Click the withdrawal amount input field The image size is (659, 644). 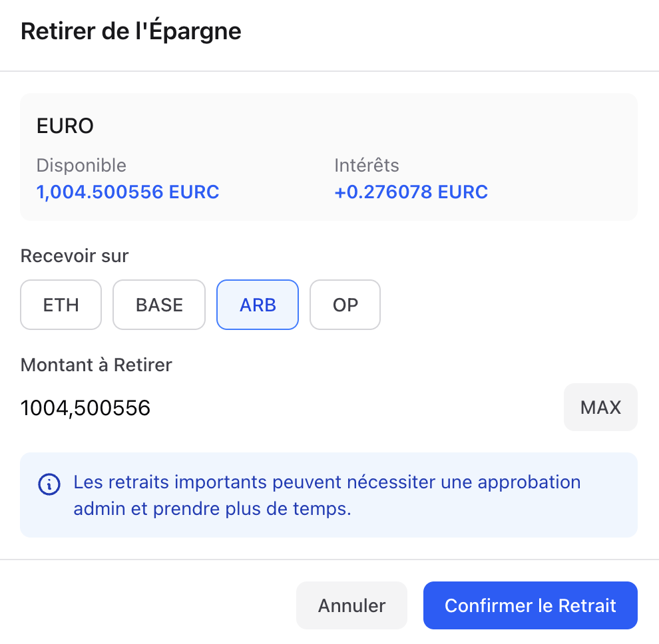[286, 407]
